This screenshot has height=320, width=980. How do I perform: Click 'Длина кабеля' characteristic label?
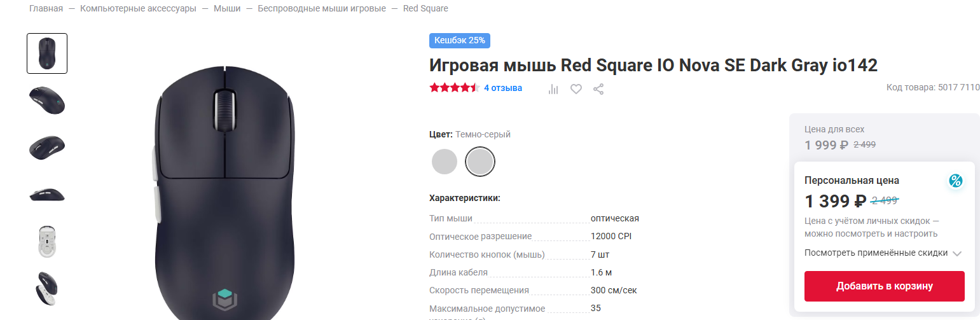point(459,272)
